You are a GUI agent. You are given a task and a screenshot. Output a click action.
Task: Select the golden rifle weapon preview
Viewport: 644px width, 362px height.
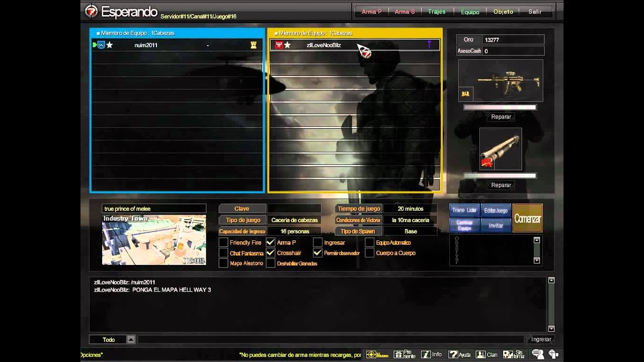tap(501, 80)
